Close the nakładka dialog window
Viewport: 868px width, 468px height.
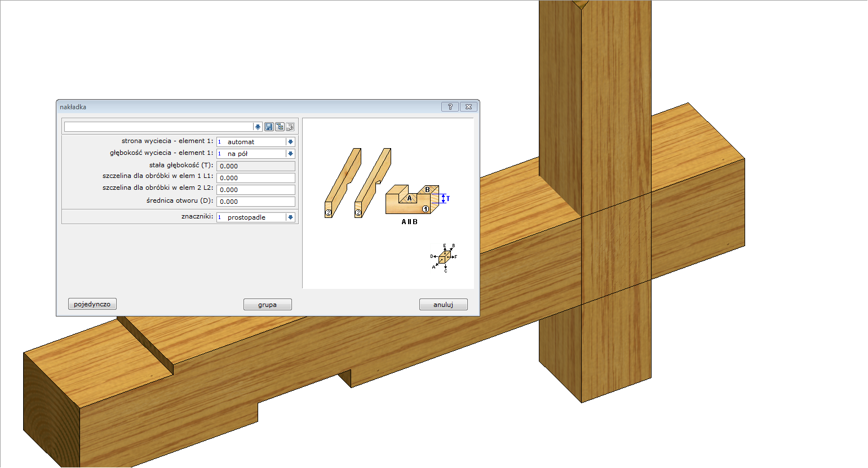click(x=468, y=107)
